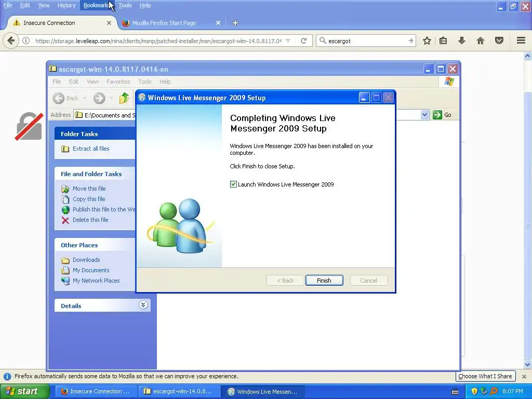Close the Insecure Connection tab
The image size is (532, 399).
(x=109, y=23)
